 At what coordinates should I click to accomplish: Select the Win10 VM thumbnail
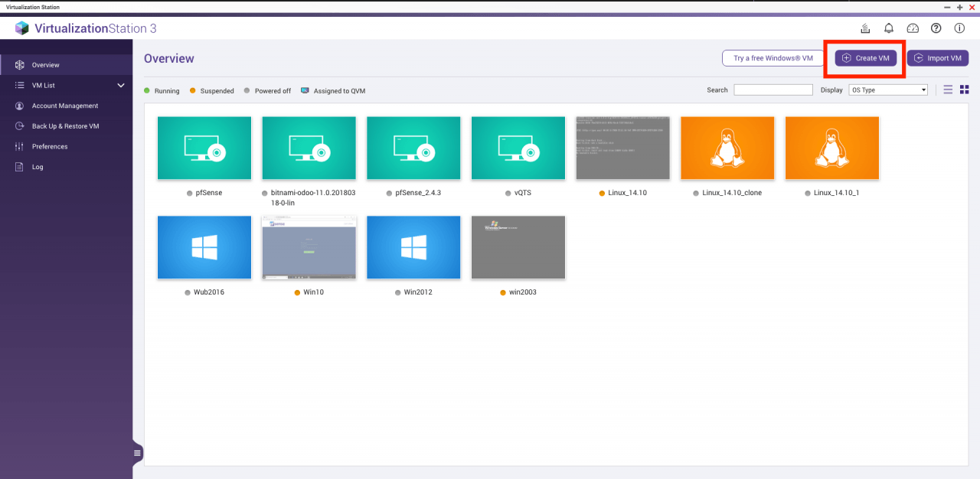click(309, 247)
